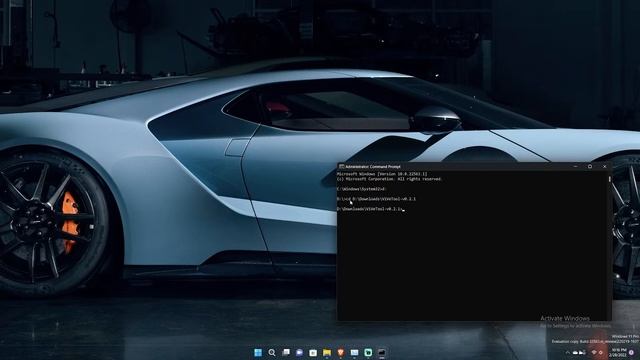Open taskbar Search magnifier
Screen dimensions: 640x360
pos(272,353)
